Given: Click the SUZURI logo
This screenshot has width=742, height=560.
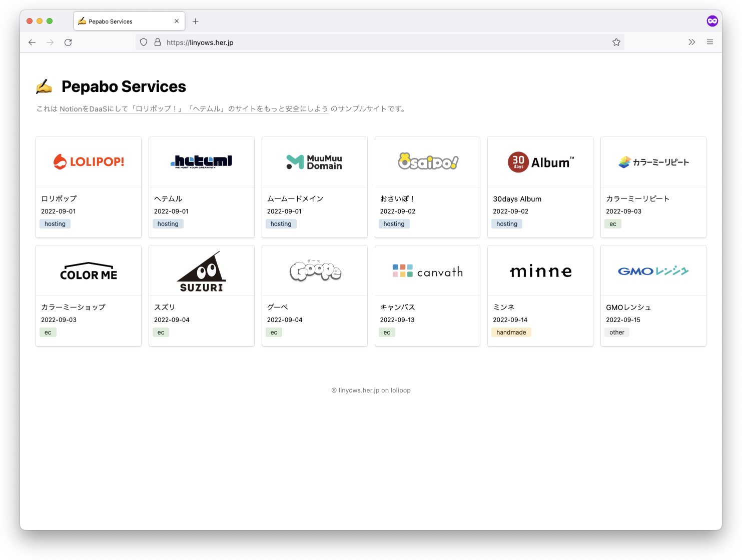Looking at the screenshot, I should [201, 270].
